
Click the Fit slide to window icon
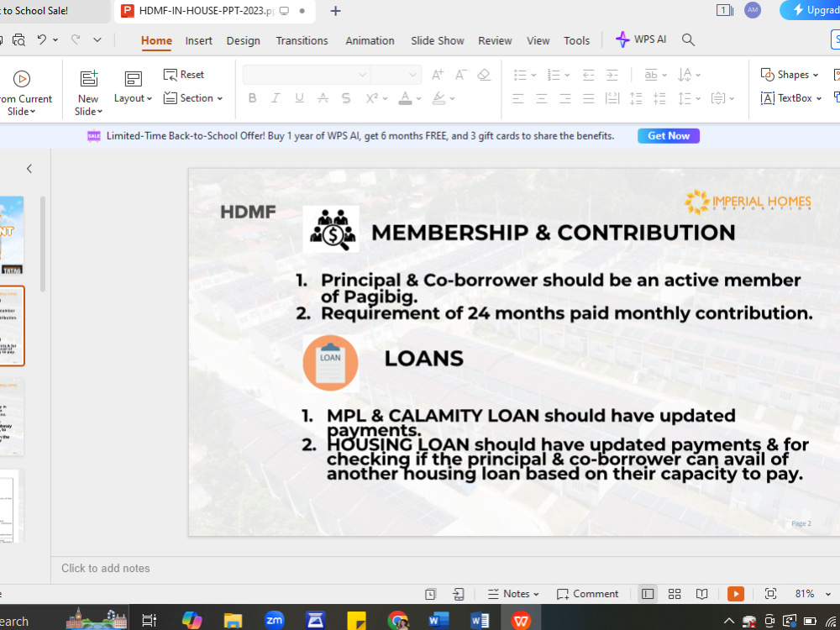(x=770, y=594)
